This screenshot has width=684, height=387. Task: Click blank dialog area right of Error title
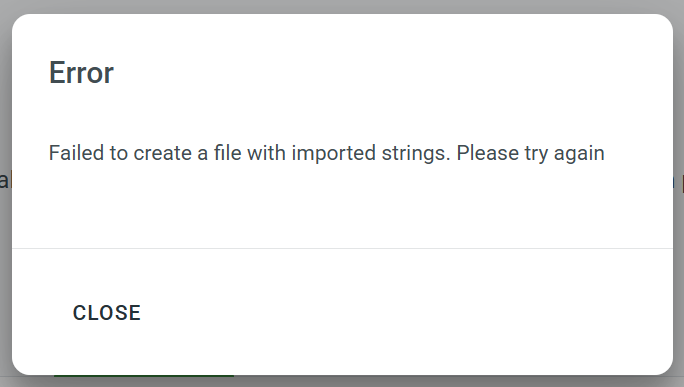pyautogui.click(x=393, y=73)
